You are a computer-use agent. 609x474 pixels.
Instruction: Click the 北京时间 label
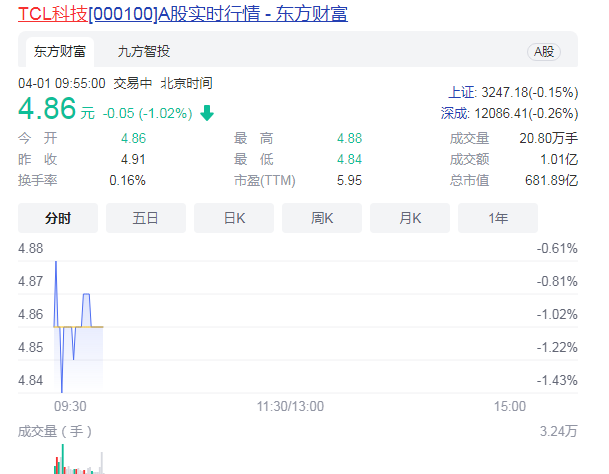click(186, 84)
